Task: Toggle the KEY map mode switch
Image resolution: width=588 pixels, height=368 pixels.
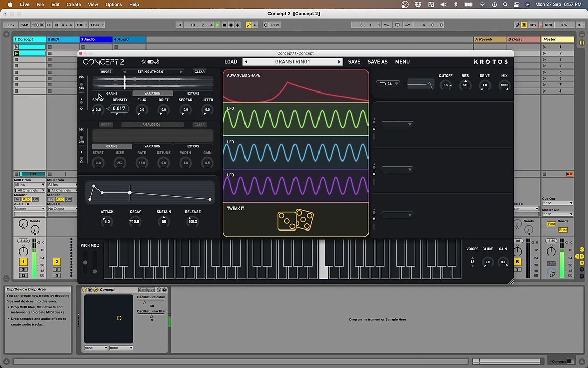Action: (533, 25)
